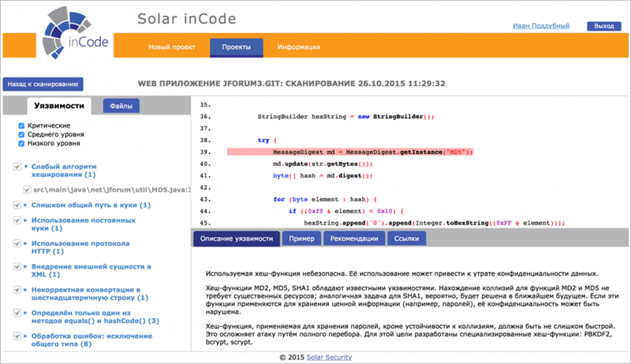
Task: Click the Назад к сканированию button
Action: (43, 84)
